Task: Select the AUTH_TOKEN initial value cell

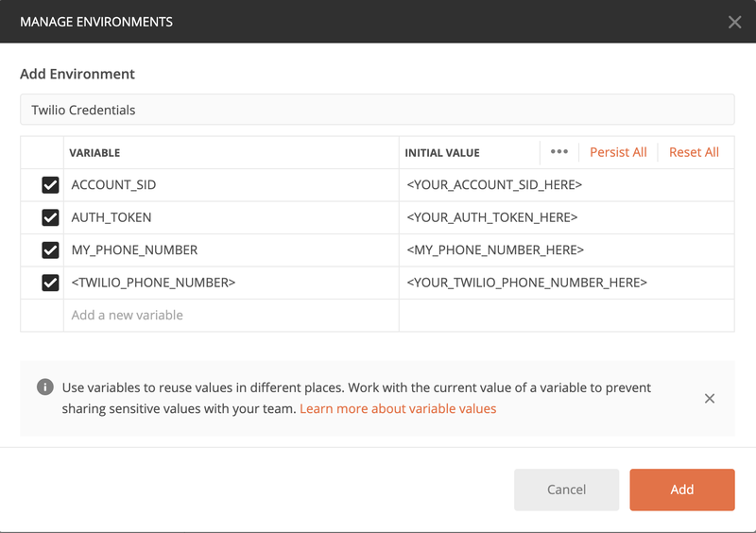Action: click(x=565, y=217)
